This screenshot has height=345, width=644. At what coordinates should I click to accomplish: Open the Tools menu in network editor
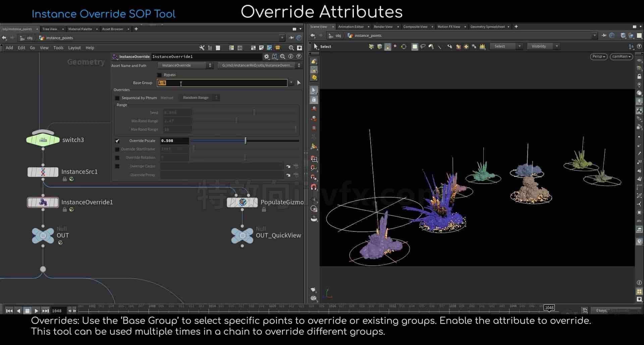pos(58,48)
